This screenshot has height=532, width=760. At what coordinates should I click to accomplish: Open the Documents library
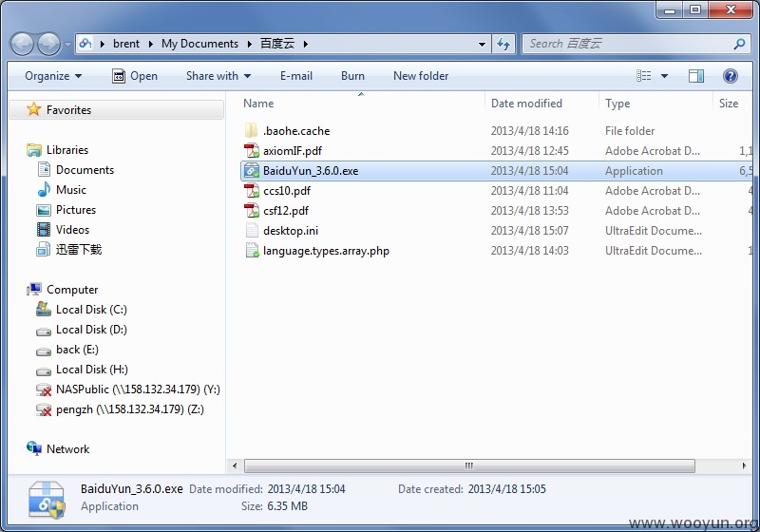tap(85, 170)
